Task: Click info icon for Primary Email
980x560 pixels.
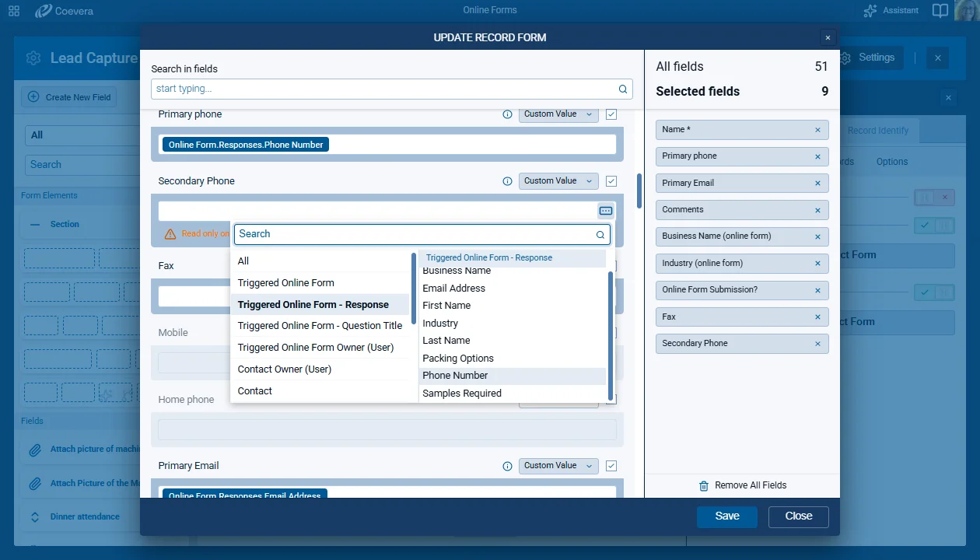Action: tap(507, 466)
